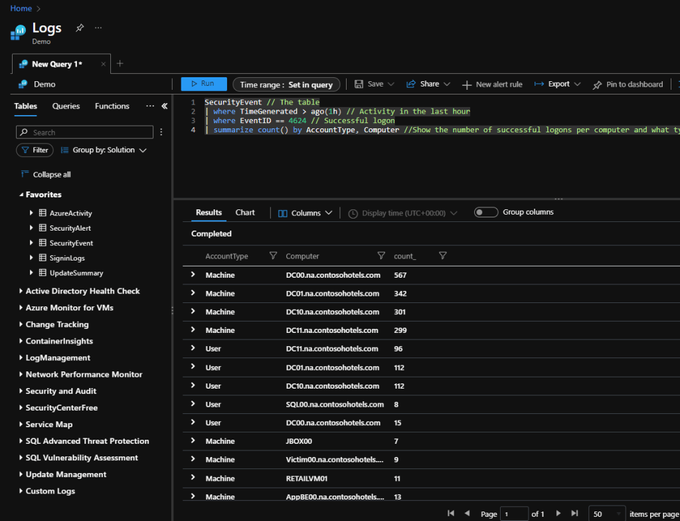Open the more options ellipsis beside Logs title

(x=98, y=28)
